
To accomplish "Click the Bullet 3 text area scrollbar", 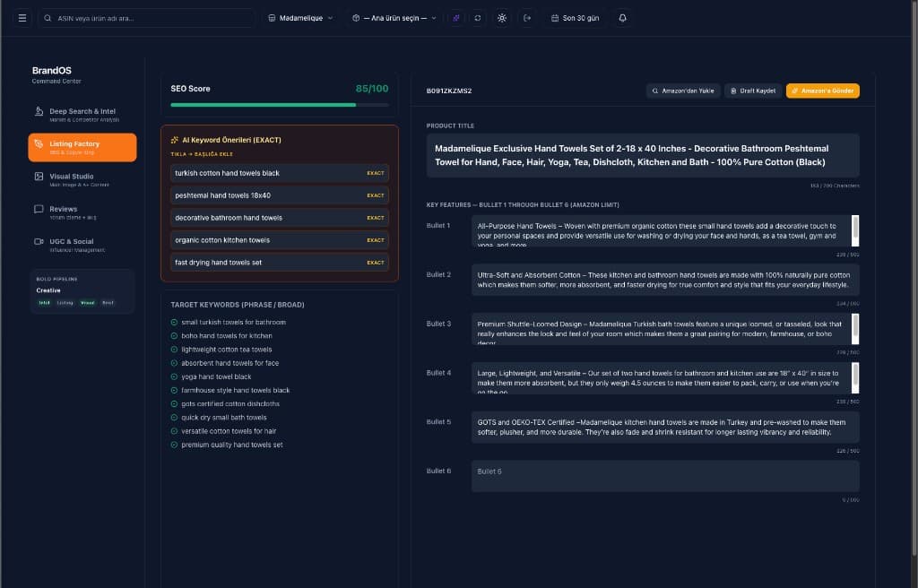I will tap(855, 329).
